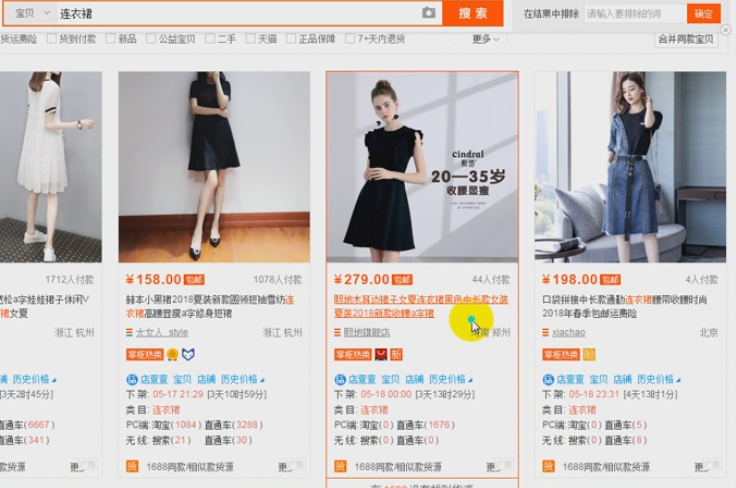This screenshot has height=488, width=736.
Task: Expand 历史价格 on the ¥279.00 item
Action: [450, 379]
